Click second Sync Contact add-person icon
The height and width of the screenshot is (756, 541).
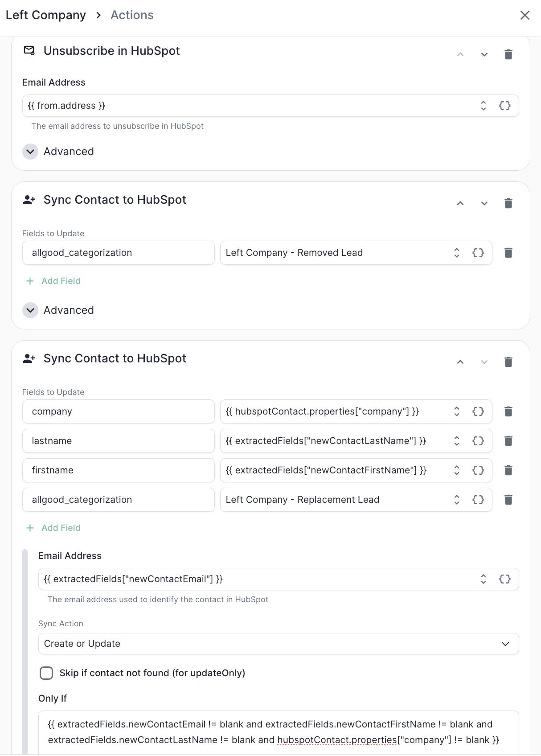click(x=29, y=358)
